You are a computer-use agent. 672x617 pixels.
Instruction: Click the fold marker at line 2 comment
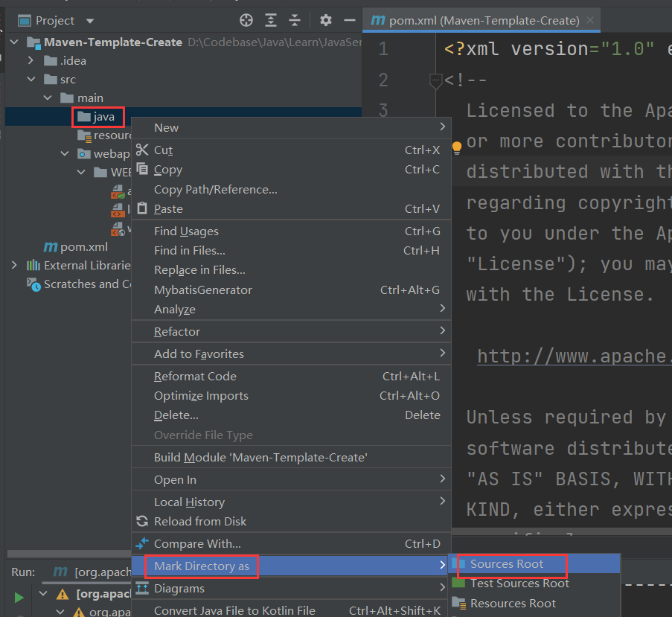coord(436,80)
